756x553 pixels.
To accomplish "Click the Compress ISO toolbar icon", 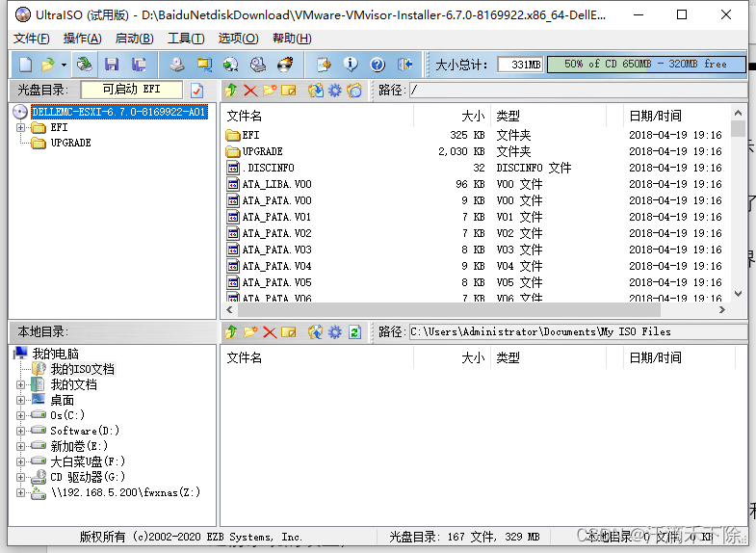I will click(x=204, y=65).
